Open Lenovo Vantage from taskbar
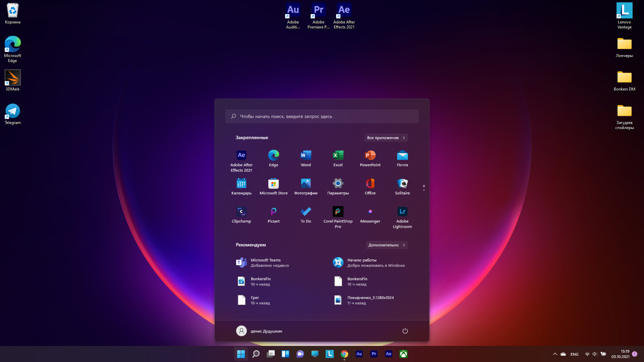This screenshot has width=644, height=362. point(329,354)
